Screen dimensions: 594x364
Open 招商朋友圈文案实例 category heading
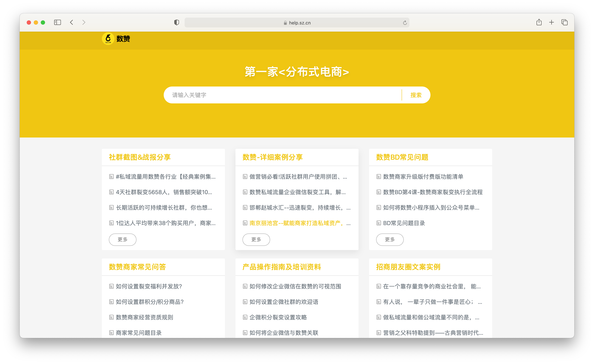click(408, 267)
